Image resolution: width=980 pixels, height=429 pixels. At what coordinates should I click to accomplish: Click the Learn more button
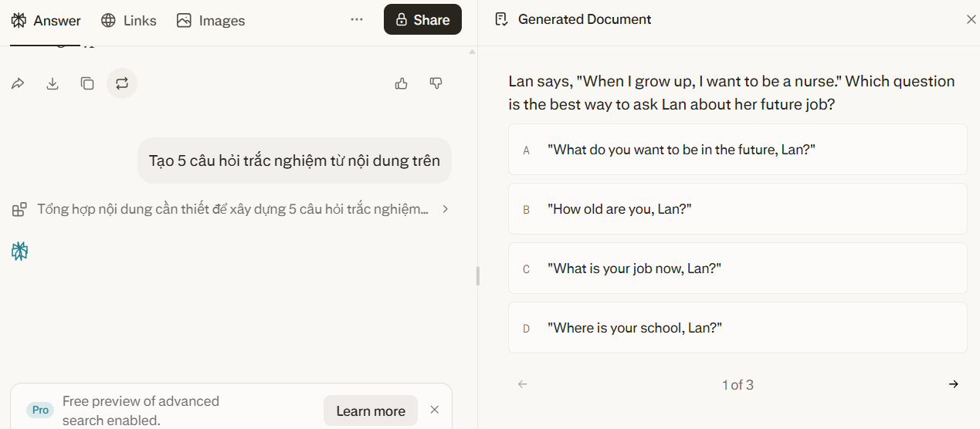[x=371, y=411]
